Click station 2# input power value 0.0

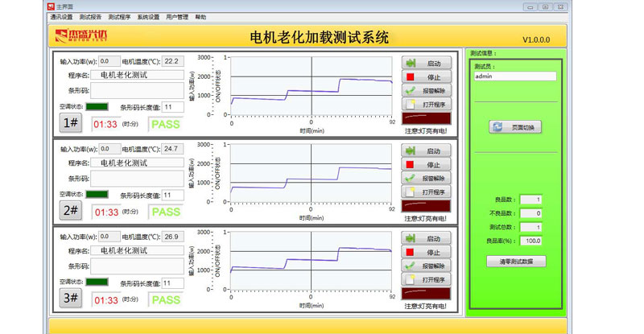pyautogui.click(x=109, y=149)
